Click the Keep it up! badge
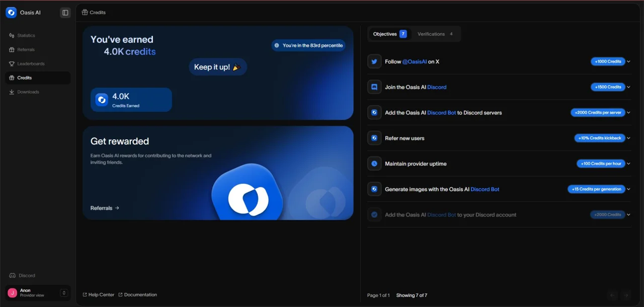644x307 pixels. coord(218,67)
